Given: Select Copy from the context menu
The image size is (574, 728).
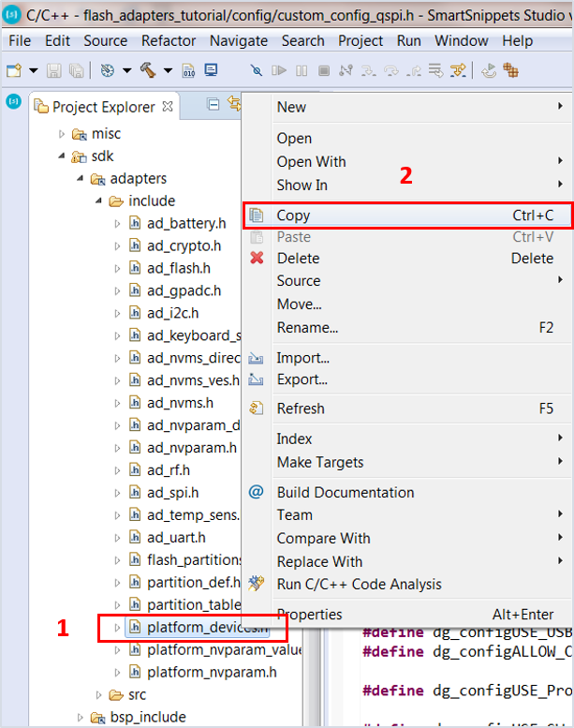Looking at the screenshot, I should click(x=293, y=215).
